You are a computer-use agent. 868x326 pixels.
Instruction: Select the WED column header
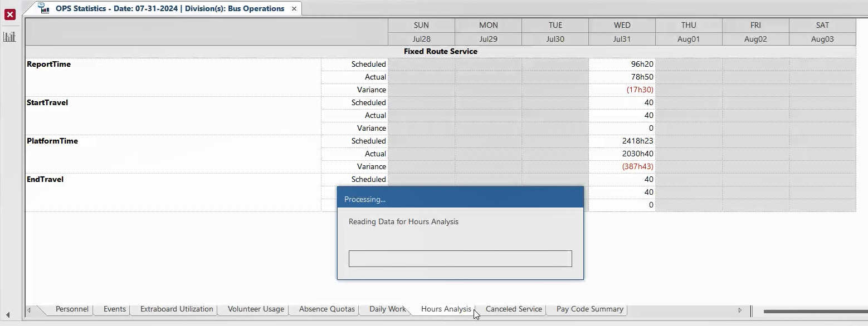(622, 25)
